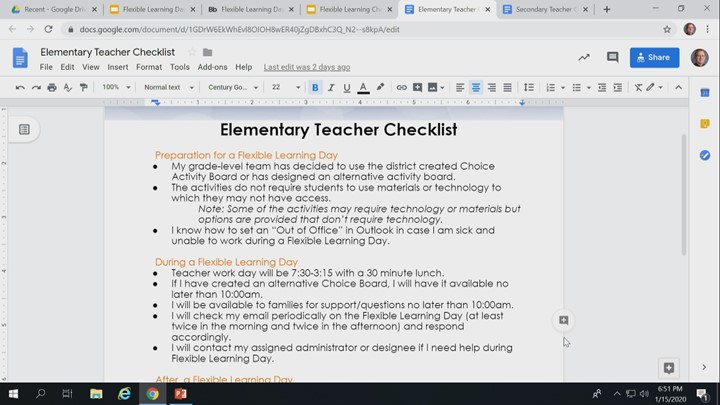Reload the page in Chrome
Image resolution: width=720 pixels, height=405 pixels.
pos(48,29)
